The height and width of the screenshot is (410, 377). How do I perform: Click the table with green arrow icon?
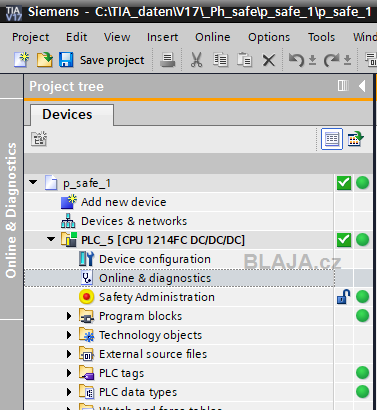coord(356,139)
